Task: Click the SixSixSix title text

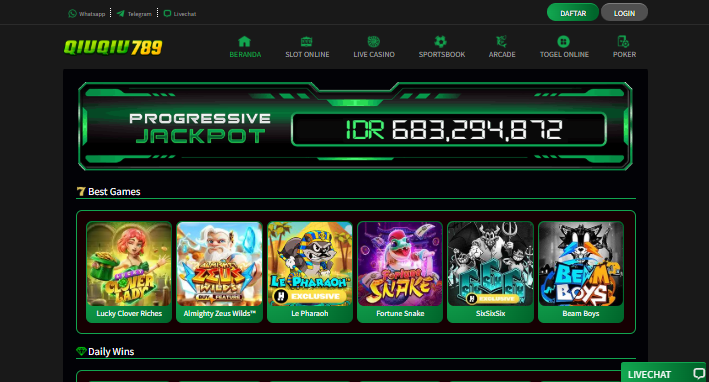Action: point(490,313)
